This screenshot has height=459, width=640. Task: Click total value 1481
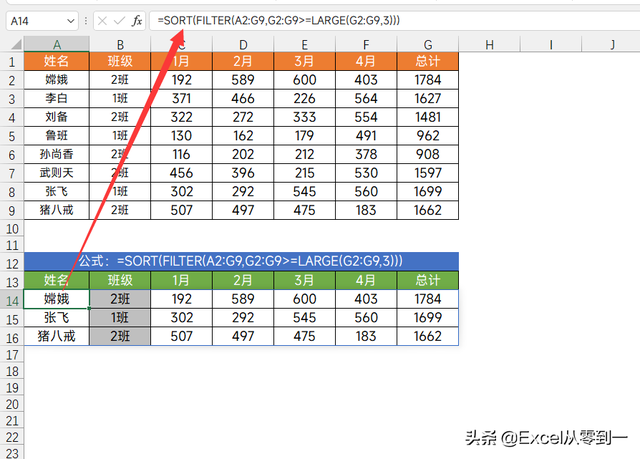tap(428, 117)
